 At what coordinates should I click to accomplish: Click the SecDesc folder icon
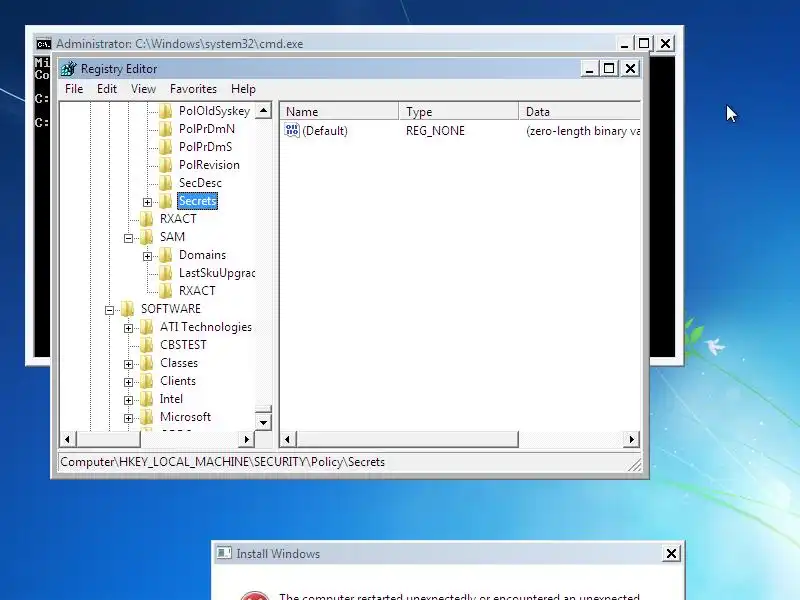[165, 183]
